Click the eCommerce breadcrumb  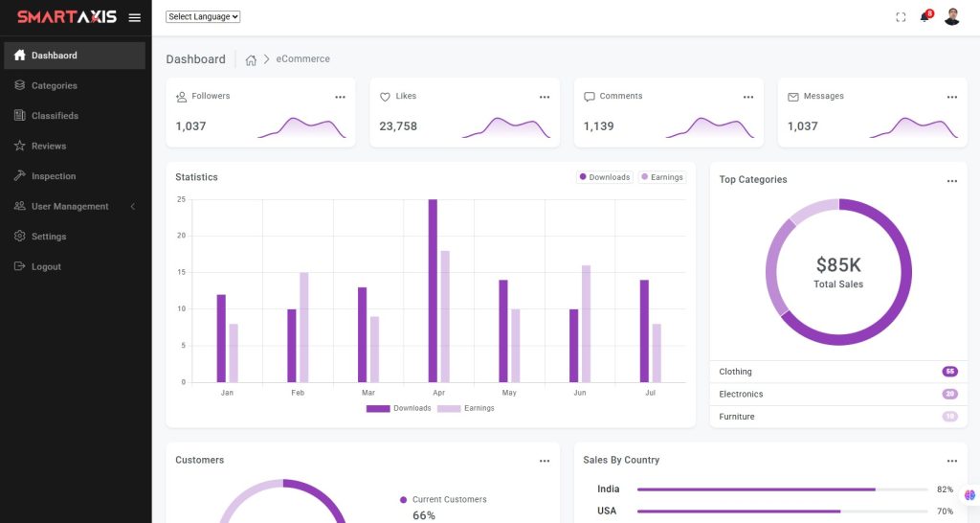coord(303,58)
